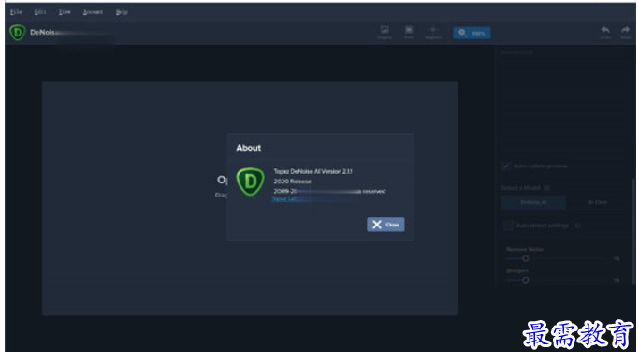Click the info icon beside Select a Model
This screenshot has width=639, height=364.
click(547, 188)
